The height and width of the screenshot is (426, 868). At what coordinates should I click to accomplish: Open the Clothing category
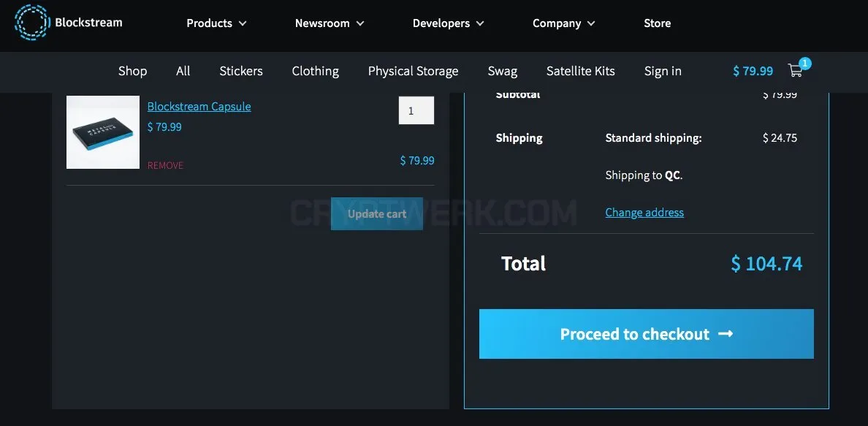click(316, 71)
